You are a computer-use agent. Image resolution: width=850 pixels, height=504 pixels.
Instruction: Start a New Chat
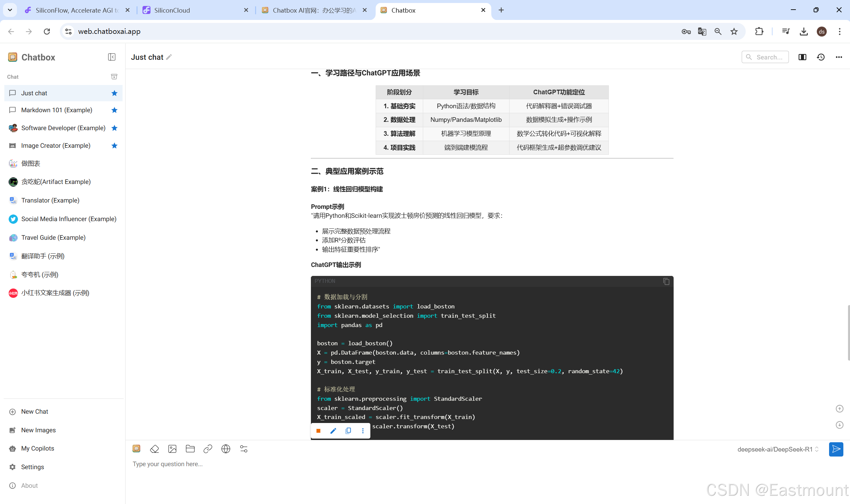click(x=35, y=412)
